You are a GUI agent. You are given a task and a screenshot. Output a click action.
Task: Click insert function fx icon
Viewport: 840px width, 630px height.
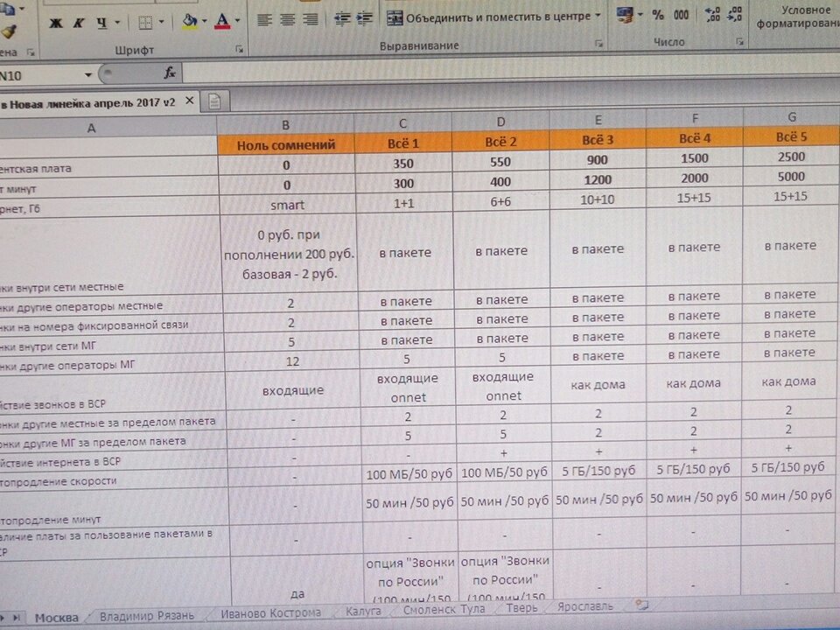[x=169, y=73]
